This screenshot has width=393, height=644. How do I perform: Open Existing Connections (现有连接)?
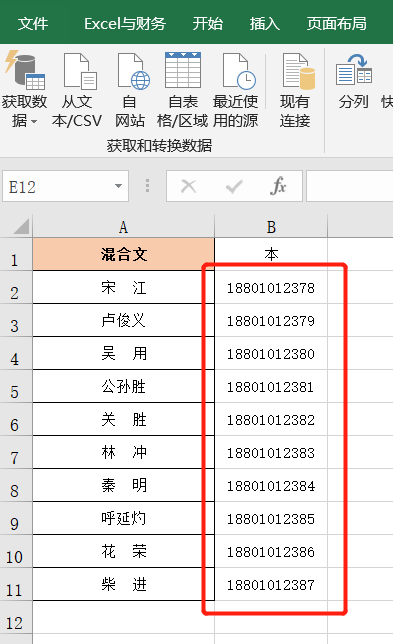[295, 90]
